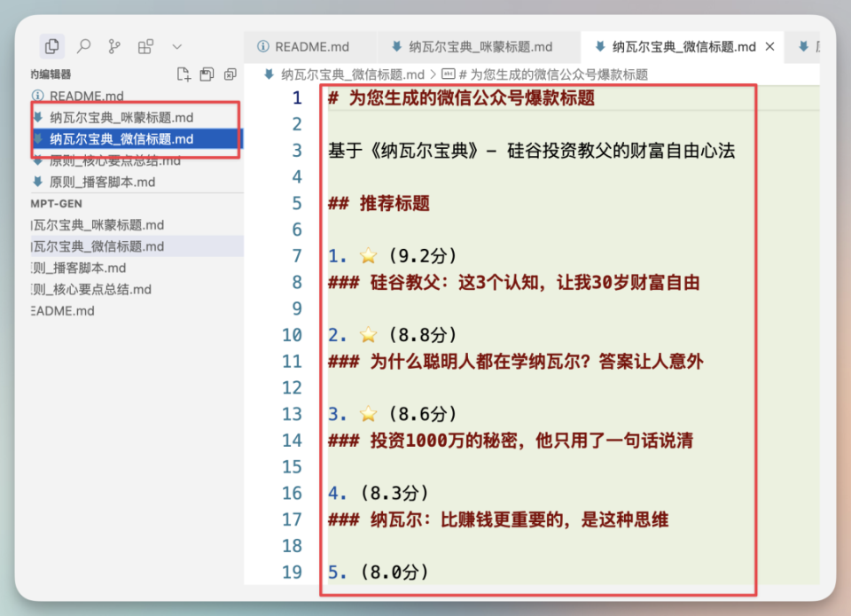Close the 纳瓦尔宝典_微信标题.md tab

pyautogui.click(x=768, y=46)
